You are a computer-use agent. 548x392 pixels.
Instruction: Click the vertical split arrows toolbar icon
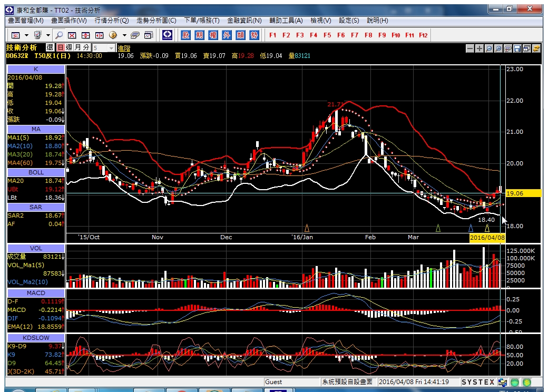85,35
